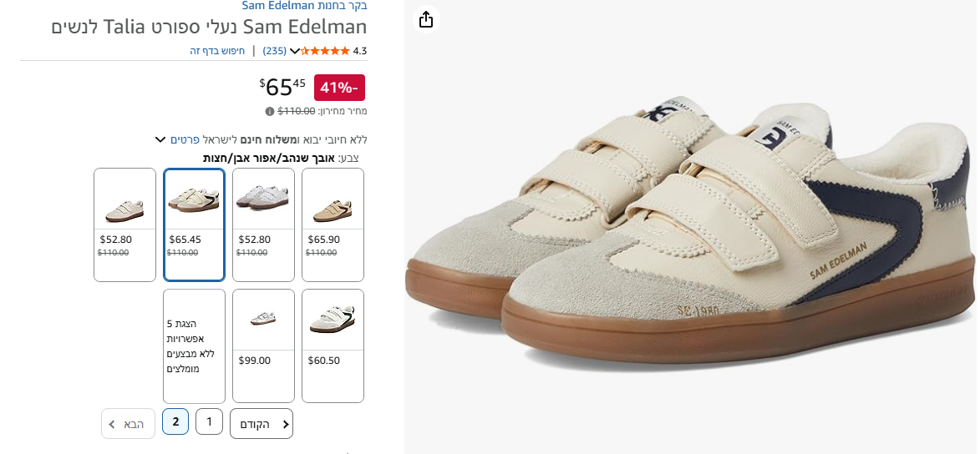Choose the $99.00 shoe color swatch
Screen dimensions: 980x454
click(263, 346)
